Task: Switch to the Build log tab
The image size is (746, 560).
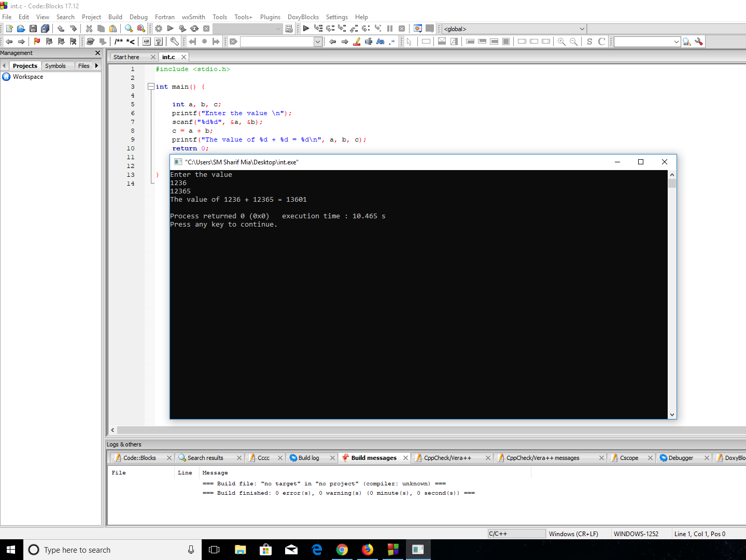Action: coord(308,457)
